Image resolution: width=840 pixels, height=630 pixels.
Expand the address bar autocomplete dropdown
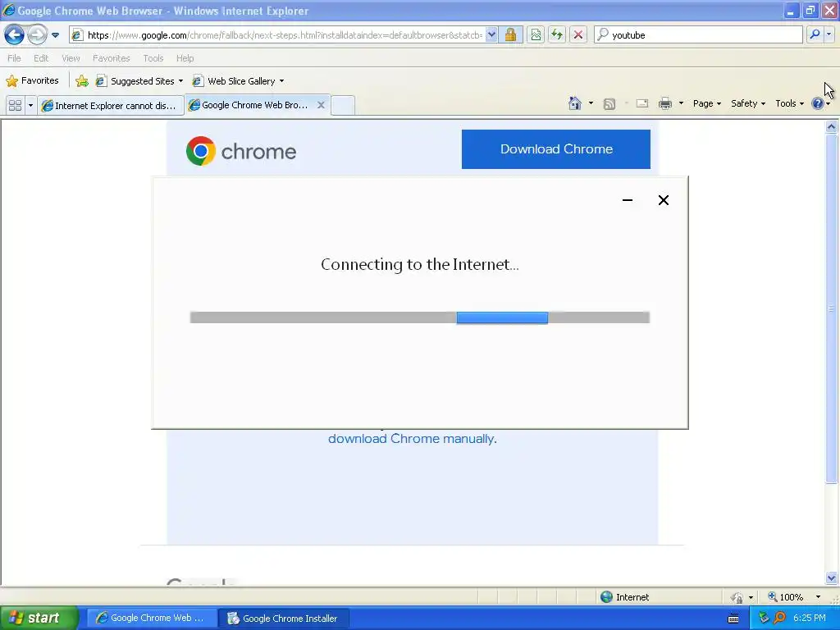pyautogui.click(x=491, y=34)
